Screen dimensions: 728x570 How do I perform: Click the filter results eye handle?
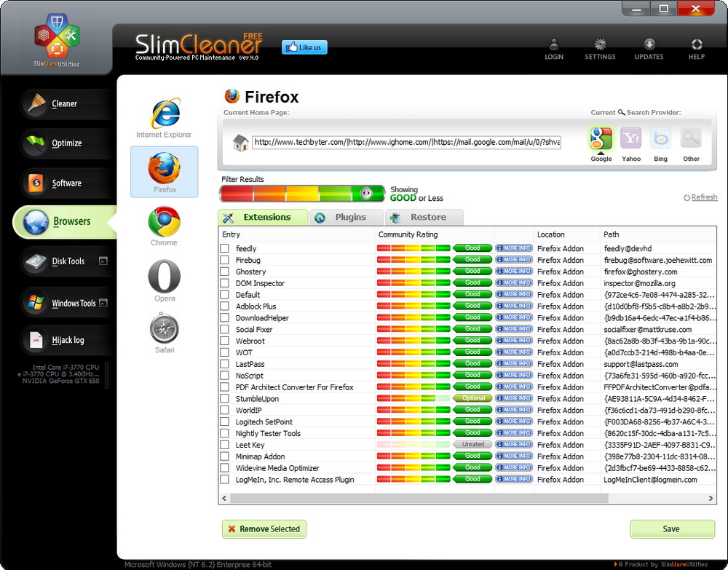(x=366, y=193)
